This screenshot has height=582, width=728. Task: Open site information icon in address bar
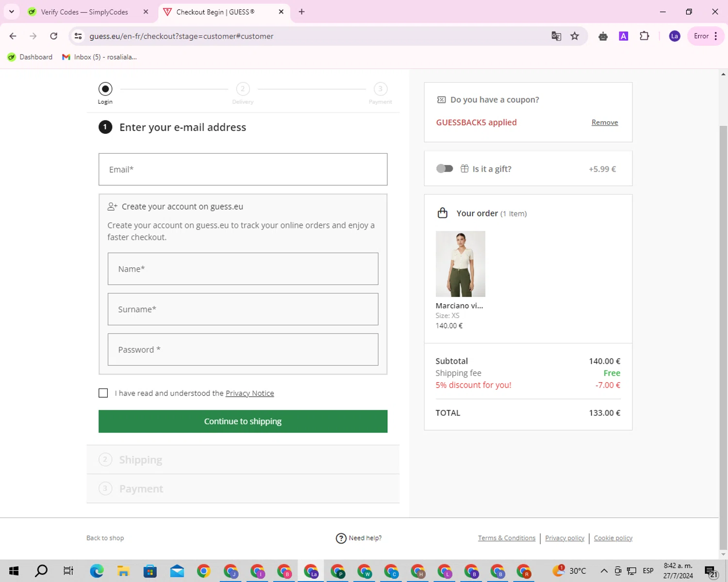click(x=78, y=36)
